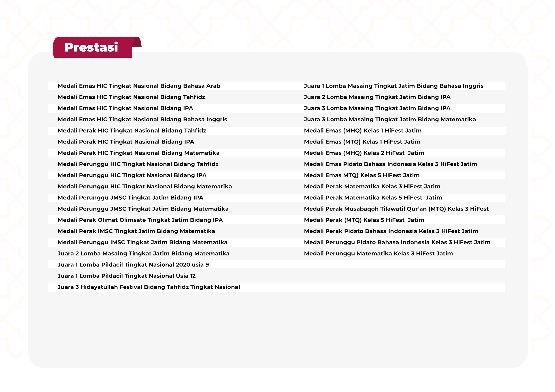Select 'Medali Emas (MHQ) Kelas 2 HiFest Jatim'
The image size is (555, 392).
(x=364, y=153)
